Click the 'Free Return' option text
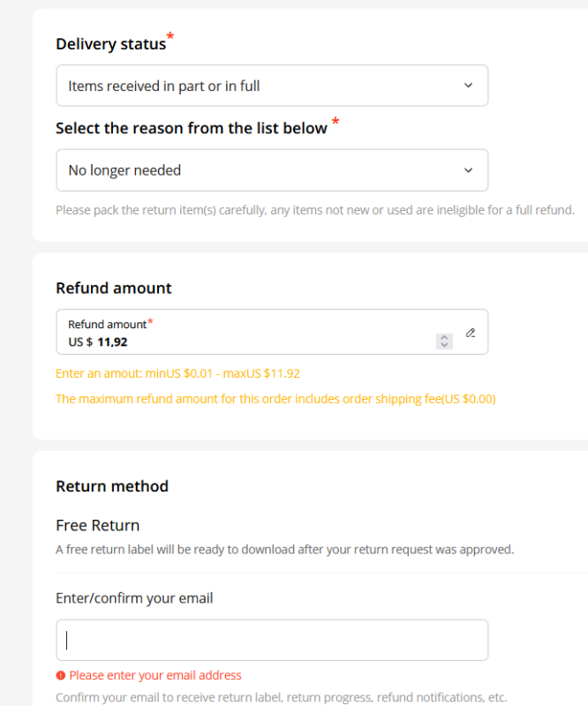The width and height of the screenshot is (588, 706). [98, 525]
